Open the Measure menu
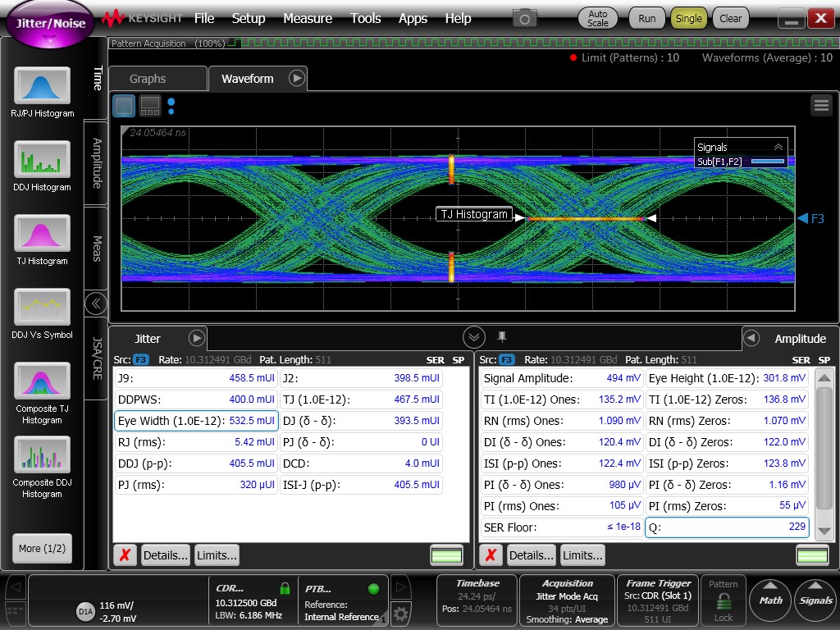Viewport: 840px width, 630px height. (307, 18)
